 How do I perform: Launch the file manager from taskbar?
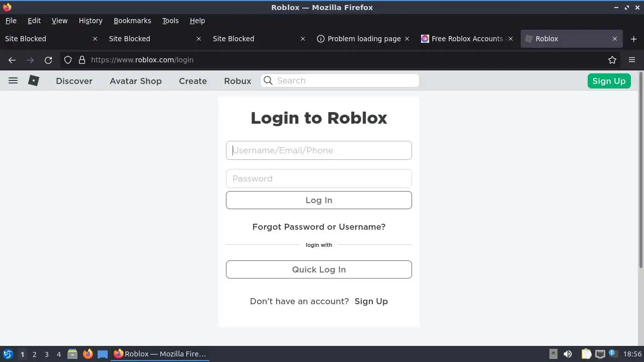tap(72, 354)
